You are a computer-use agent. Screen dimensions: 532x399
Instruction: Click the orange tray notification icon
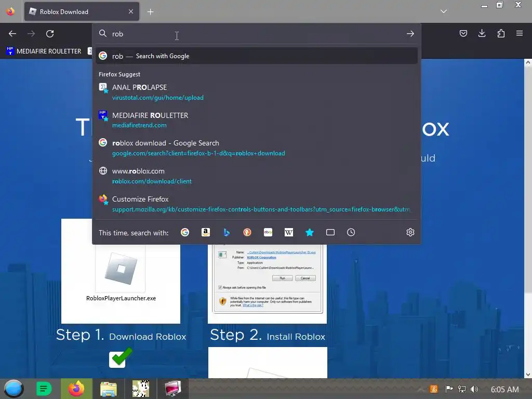[x=434, y=389]
